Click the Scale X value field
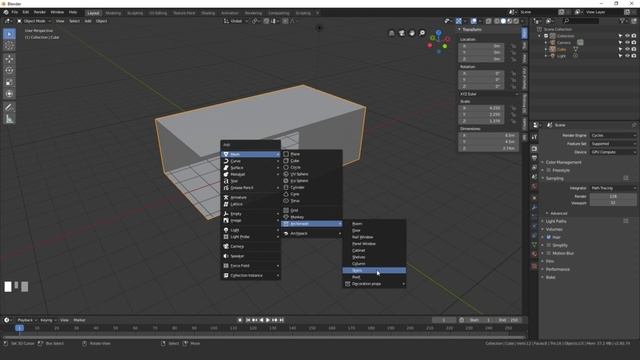 click(482, 108)
